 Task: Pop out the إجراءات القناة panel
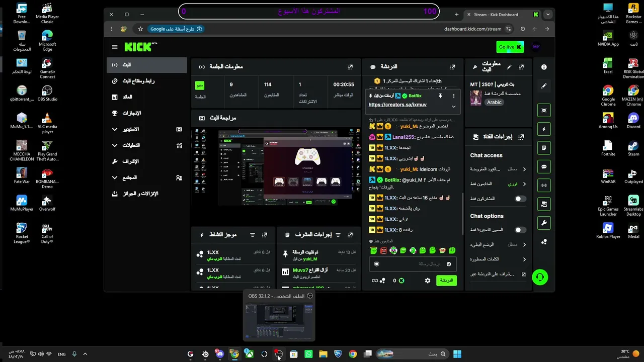tap(521, 137)
